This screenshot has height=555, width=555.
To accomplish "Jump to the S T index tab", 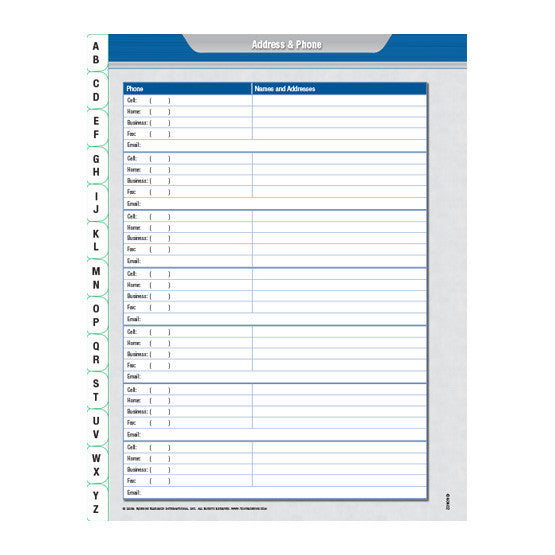I will tap(97, 390).
